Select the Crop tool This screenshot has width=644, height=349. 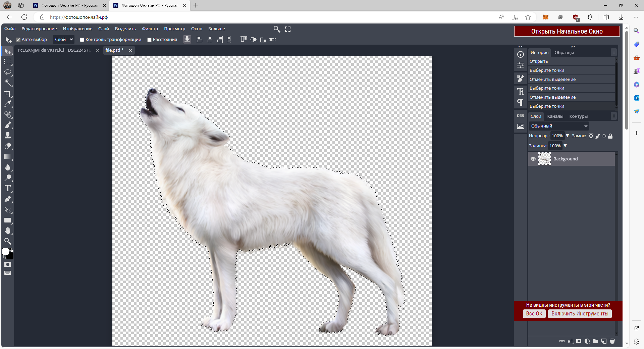coord(8,94)
